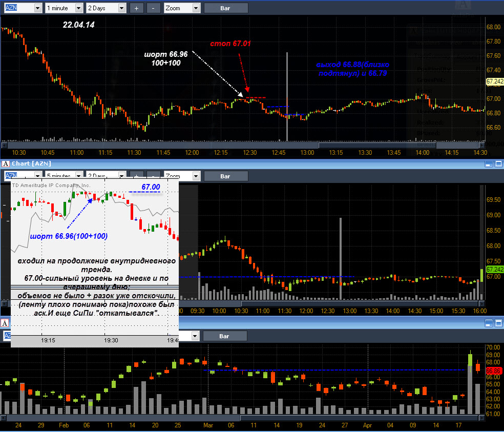Click the red 66.86 price tag on the daily chart

point(494,371)
